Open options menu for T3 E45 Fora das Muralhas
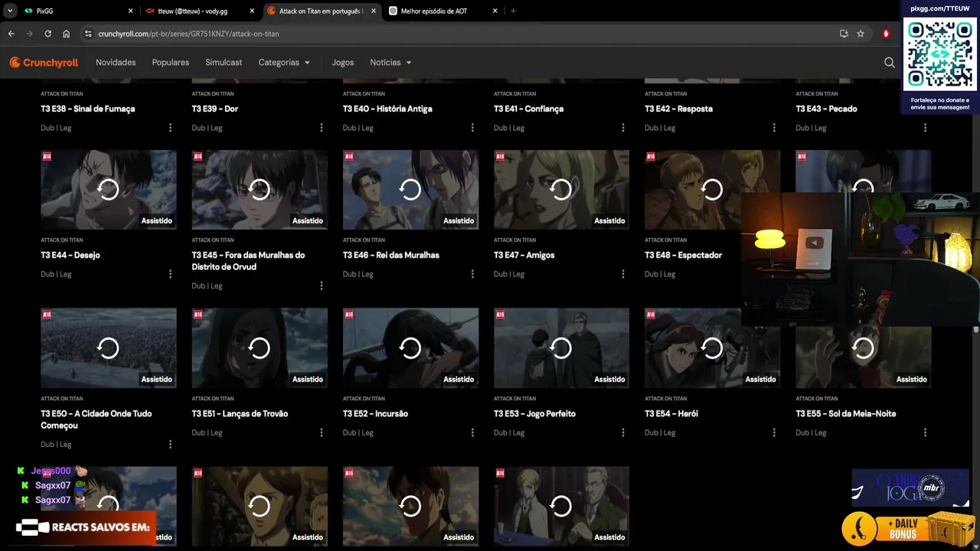The image size is (980, 551). coord(321,285)
